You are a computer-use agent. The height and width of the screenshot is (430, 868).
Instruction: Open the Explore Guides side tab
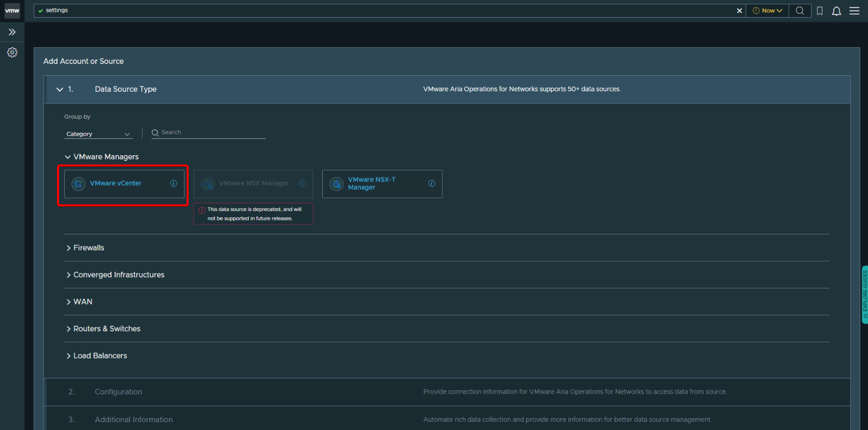coord(864,295)
